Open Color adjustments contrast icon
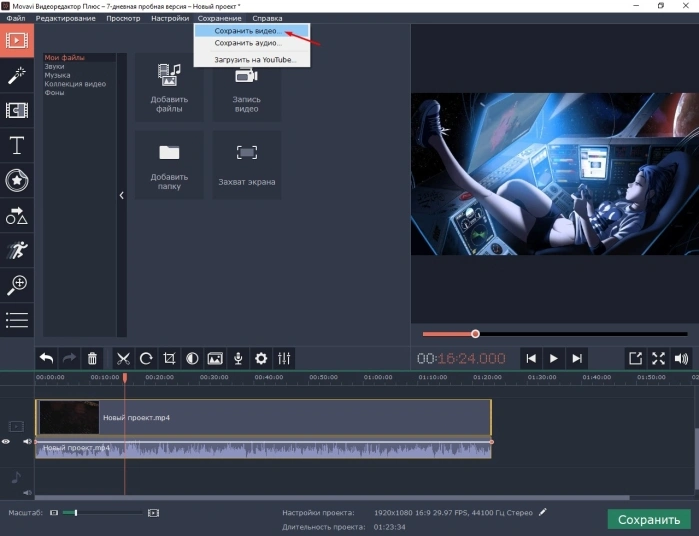The image size is (699, 536). pos(192,358)
